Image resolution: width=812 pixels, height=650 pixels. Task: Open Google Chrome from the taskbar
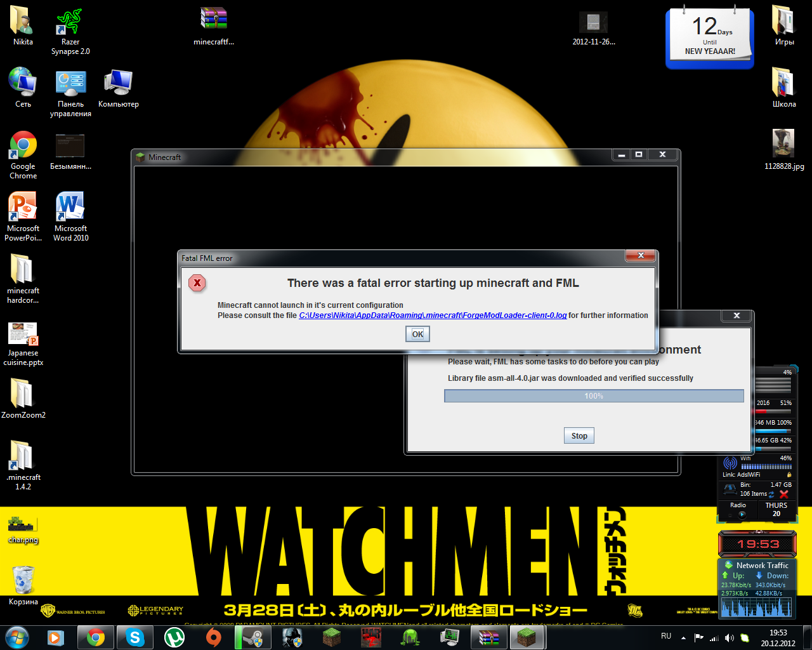96,637
